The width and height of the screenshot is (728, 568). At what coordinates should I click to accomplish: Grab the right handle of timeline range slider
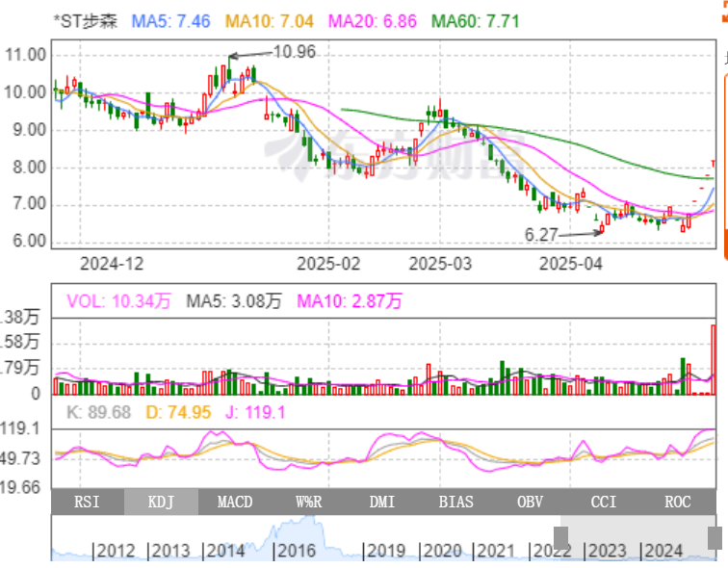[715, 537]
